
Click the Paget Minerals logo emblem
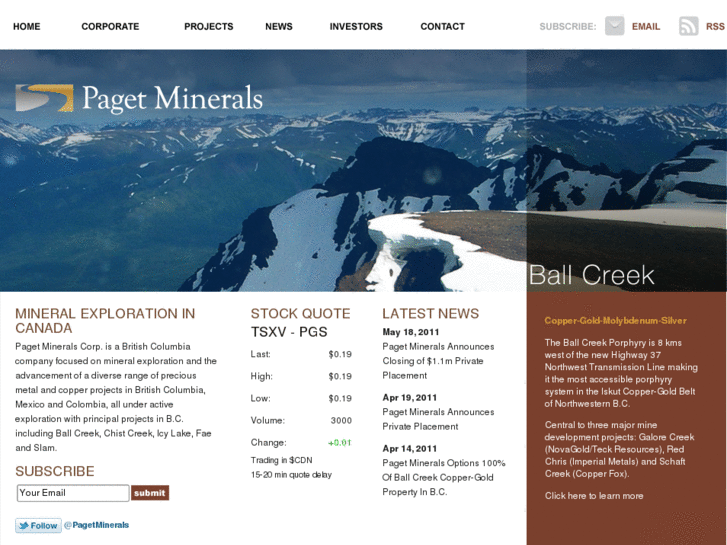45,98
